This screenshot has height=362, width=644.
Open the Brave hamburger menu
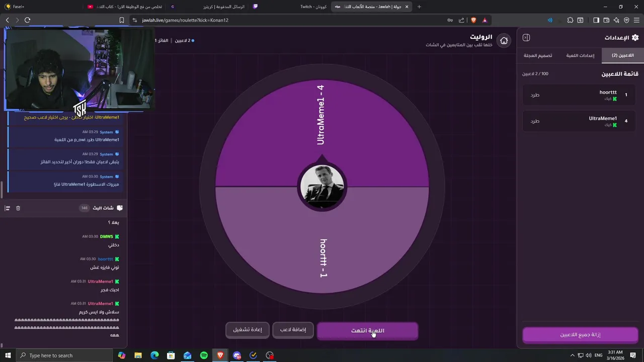point(637,20)
